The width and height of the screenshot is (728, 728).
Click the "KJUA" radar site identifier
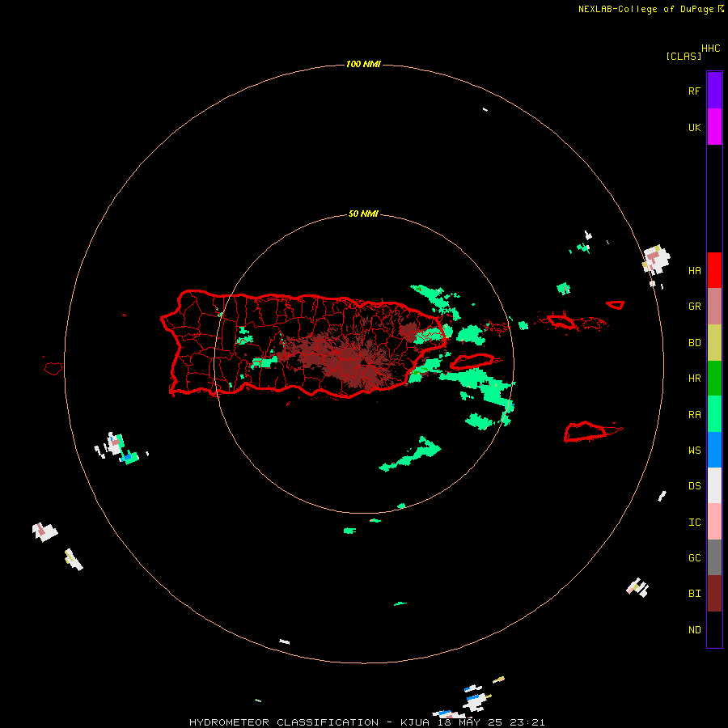(415, 722)
